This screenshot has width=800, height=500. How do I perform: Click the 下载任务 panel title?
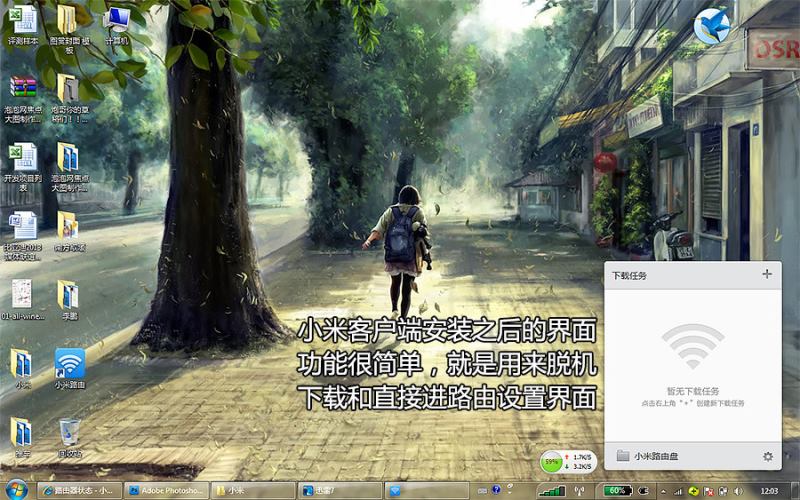coord(630,276)
